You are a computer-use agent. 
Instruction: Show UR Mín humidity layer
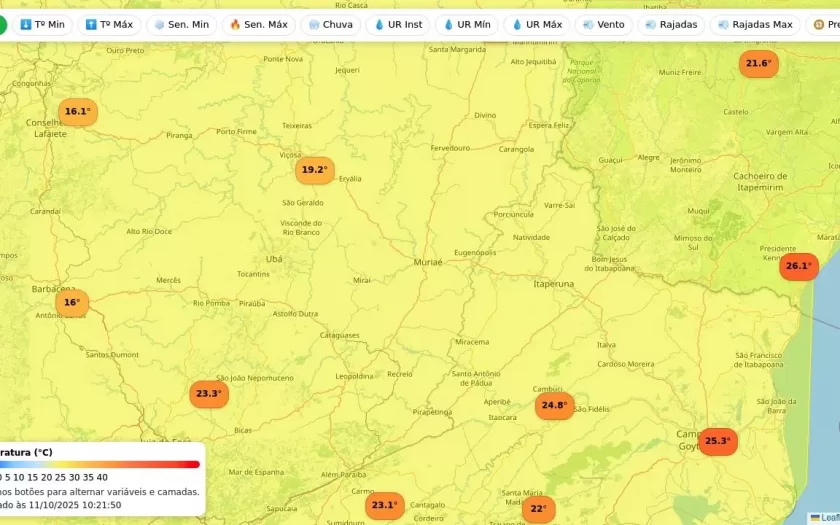[x=466, y=25]
